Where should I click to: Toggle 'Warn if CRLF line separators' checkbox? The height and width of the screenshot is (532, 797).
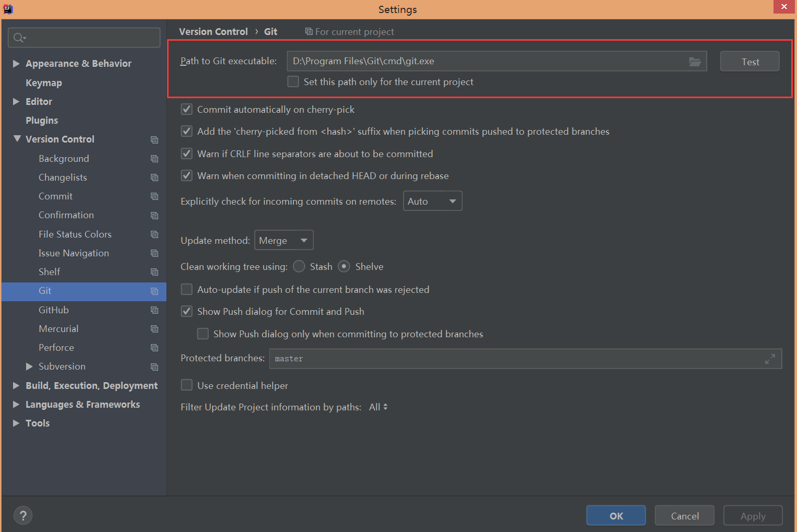click(x=186, y=153)
